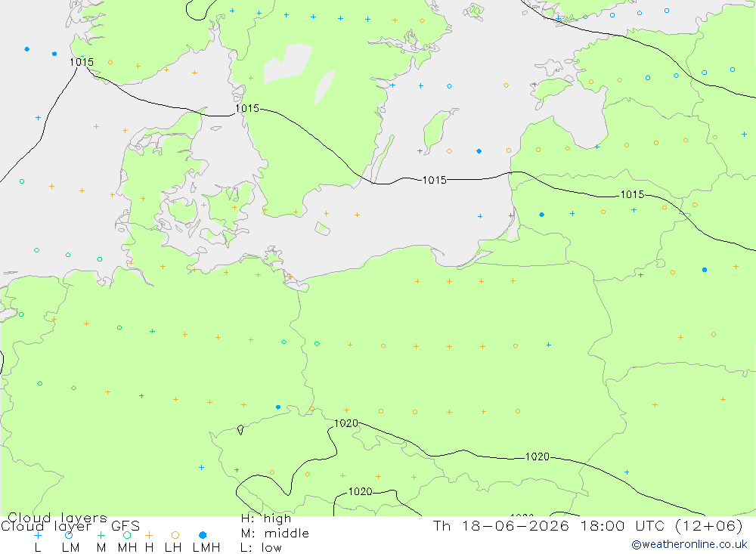Click Lake Vänern in Sweden
Image resolution: width=756 pixels, height=554 pixels.
click(x=288, y=63)
